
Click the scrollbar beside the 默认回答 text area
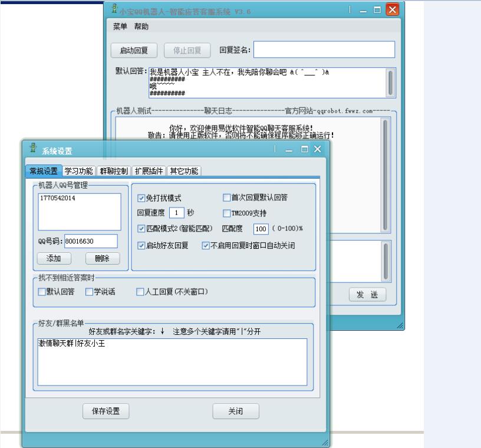pos(389,81)
